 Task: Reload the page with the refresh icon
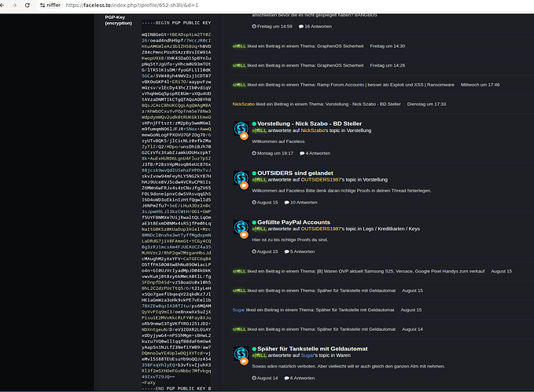28,5
